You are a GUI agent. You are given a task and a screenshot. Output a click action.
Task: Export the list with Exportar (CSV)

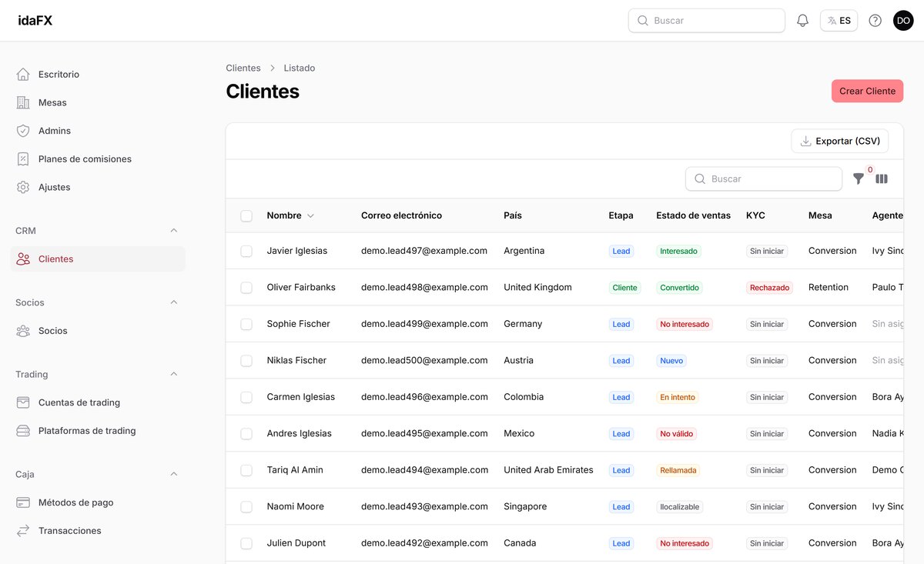point(840,141)
